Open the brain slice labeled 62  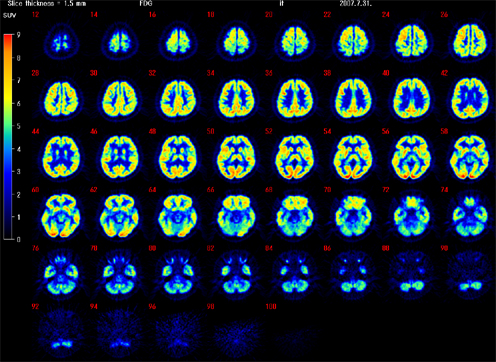(120, 216)
